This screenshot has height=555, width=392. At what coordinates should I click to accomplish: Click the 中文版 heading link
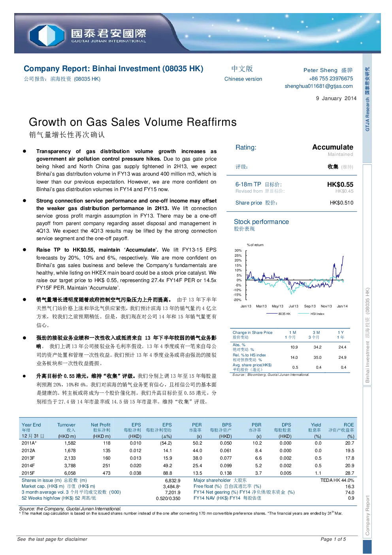point(242,69)
